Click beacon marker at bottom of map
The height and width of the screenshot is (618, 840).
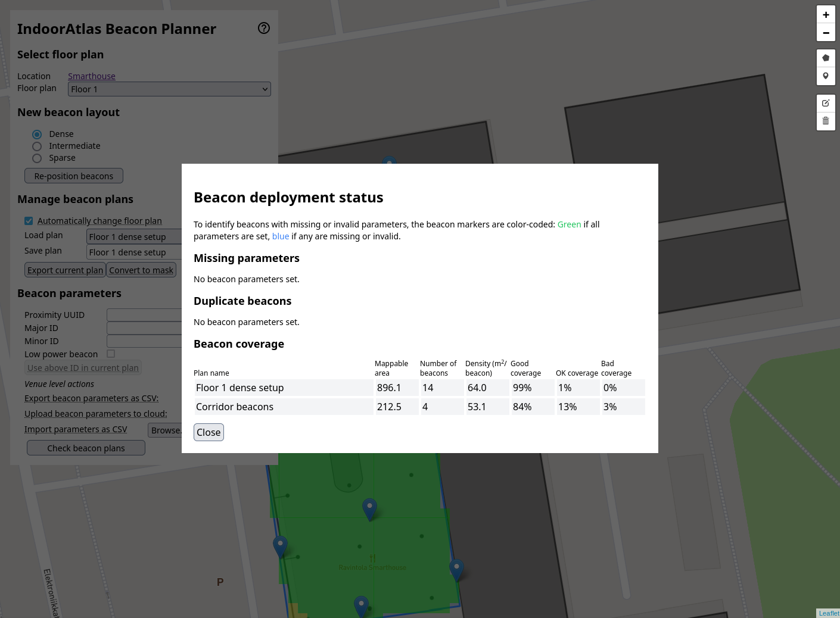coord(361,607)
